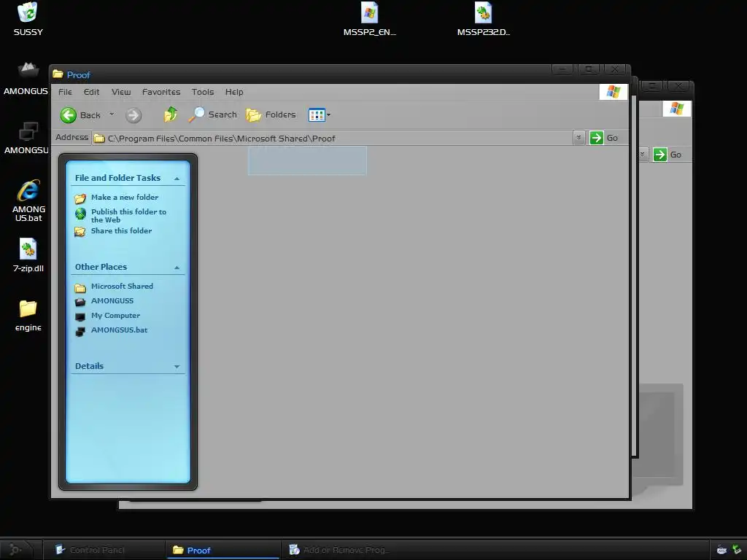The image size is (747, 560).
Task: Click the My Computer monitor icon
Action: point(80,316)
